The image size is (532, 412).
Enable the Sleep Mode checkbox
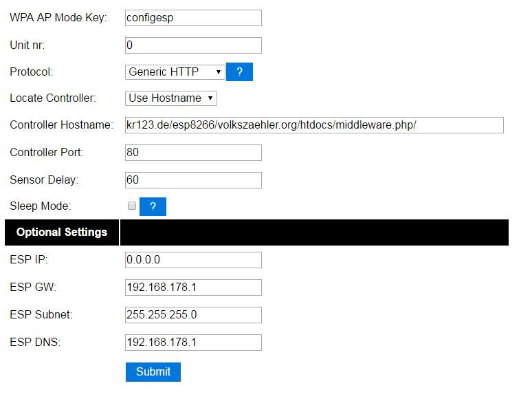[x=132, y=206]
